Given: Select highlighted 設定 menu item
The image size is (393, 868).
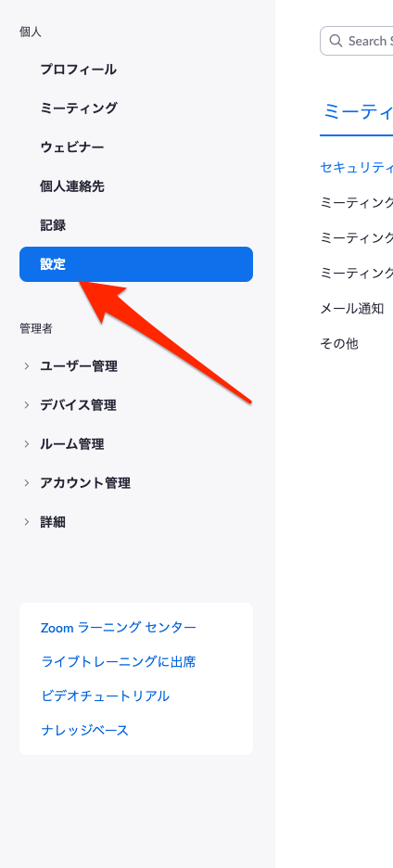Looking at the screenshot, I should coord(136,264).
